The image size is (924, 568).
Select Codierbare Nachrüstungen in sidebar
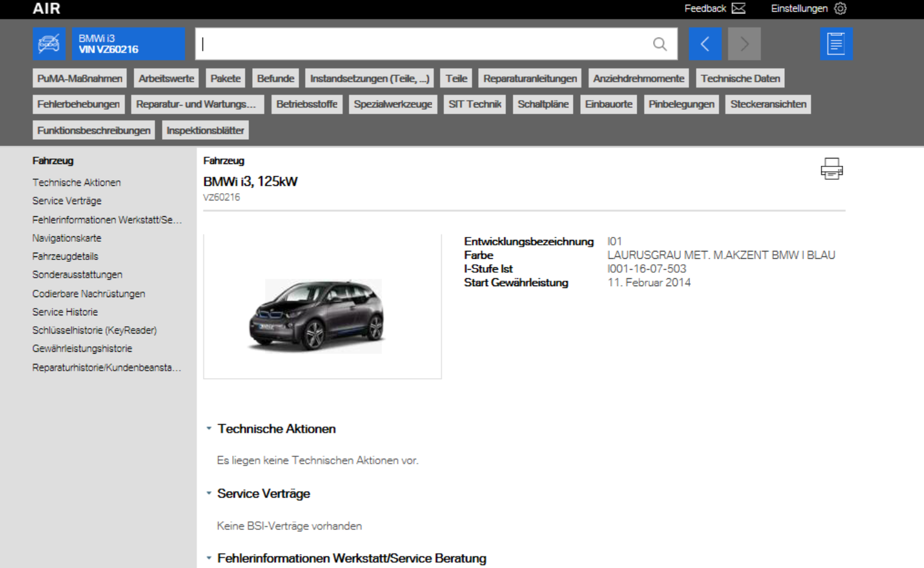[89, 293]
